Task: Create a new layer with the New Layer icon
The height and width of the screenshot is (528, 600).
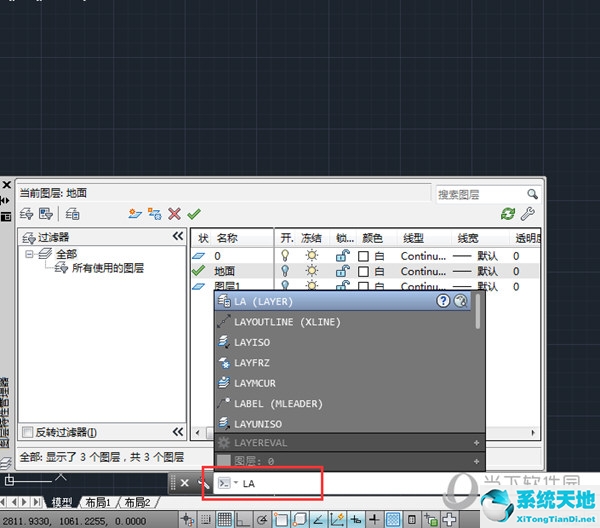Action: 135,213
